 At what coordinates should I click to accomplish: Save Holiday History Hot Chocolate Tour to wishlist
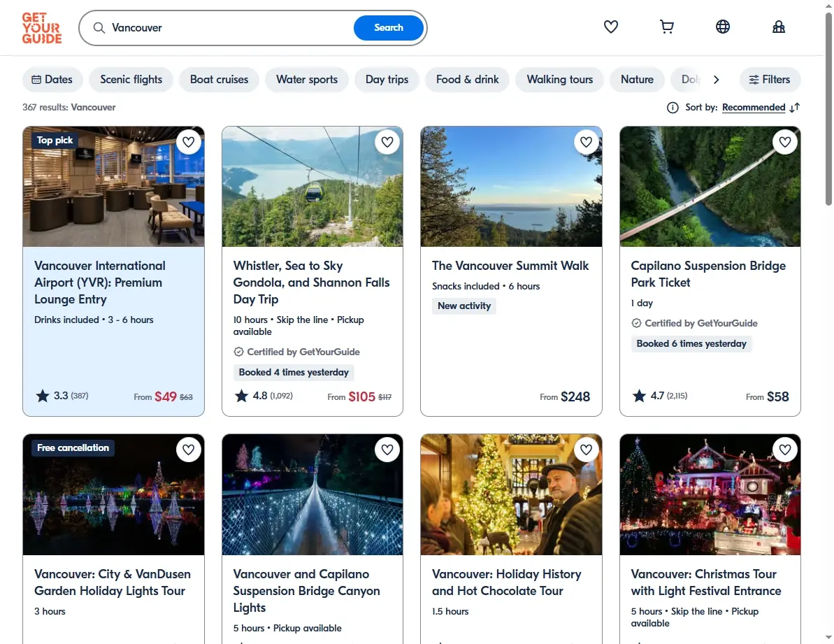click(586, 450)
